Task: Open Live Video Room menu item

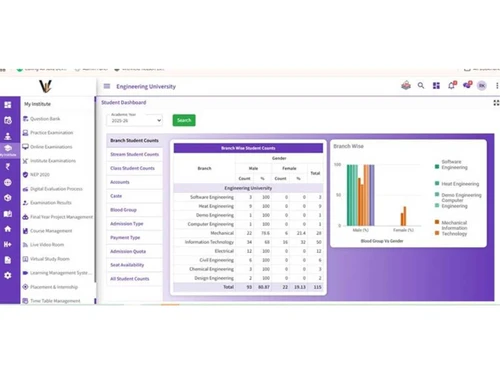Action: [43, 245]
